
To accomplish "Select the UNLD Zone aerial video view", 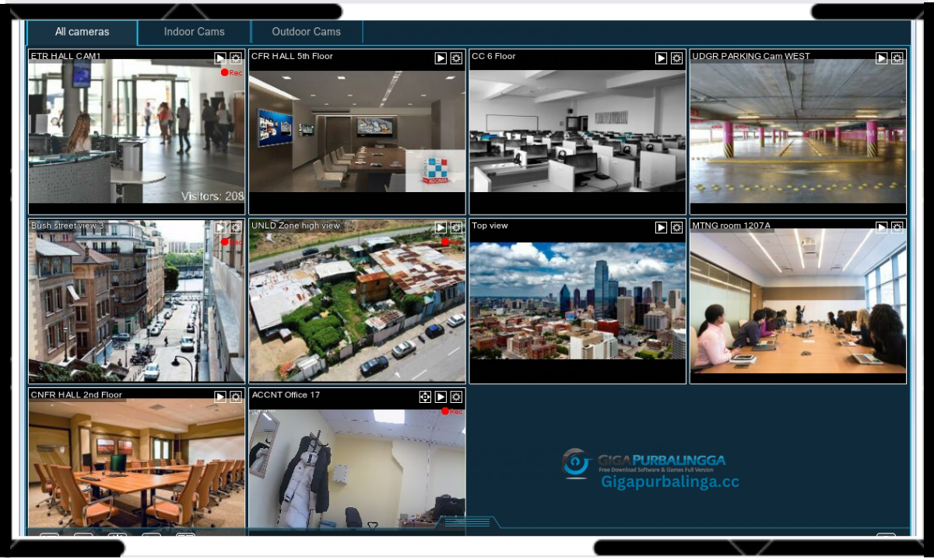I will click(x=357, y=301).
